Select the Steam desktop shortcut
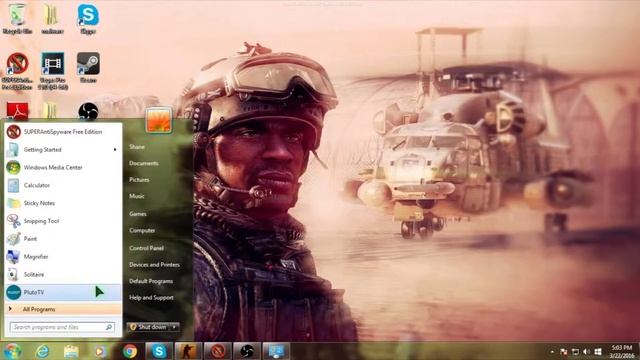Viewport: 640px width, 360px height. (88, 68)
